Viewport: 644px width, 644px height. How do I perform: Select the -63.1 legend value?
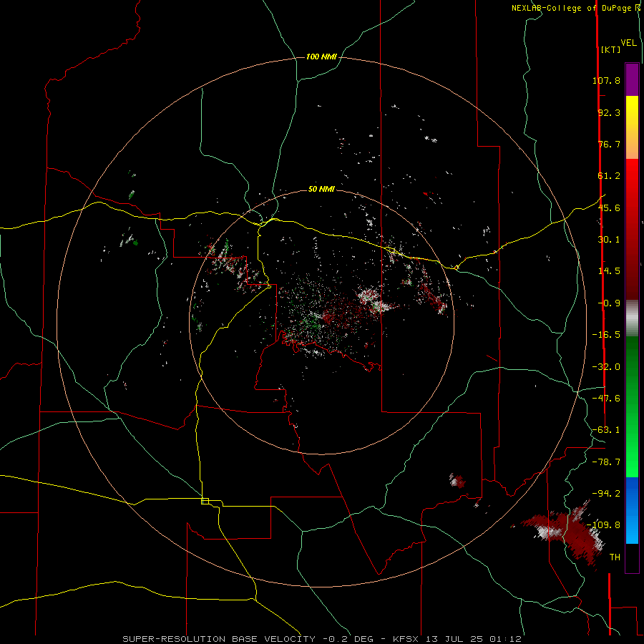(606, 430)
